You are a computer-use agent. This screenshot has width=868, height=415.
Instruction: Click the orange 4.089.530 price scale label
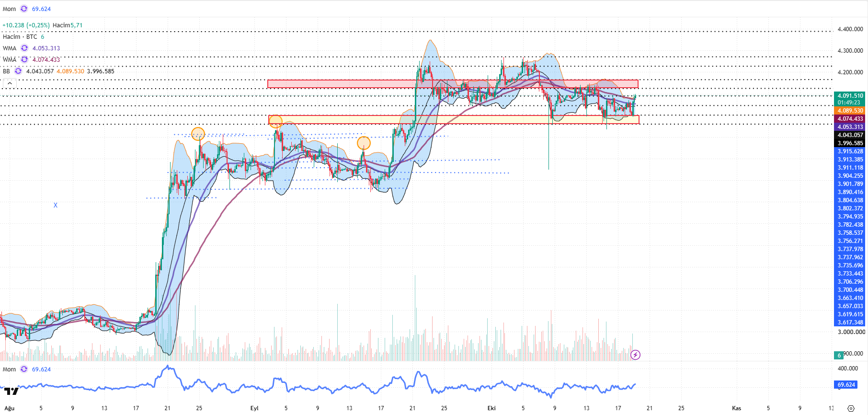click(x=849, y=110)
